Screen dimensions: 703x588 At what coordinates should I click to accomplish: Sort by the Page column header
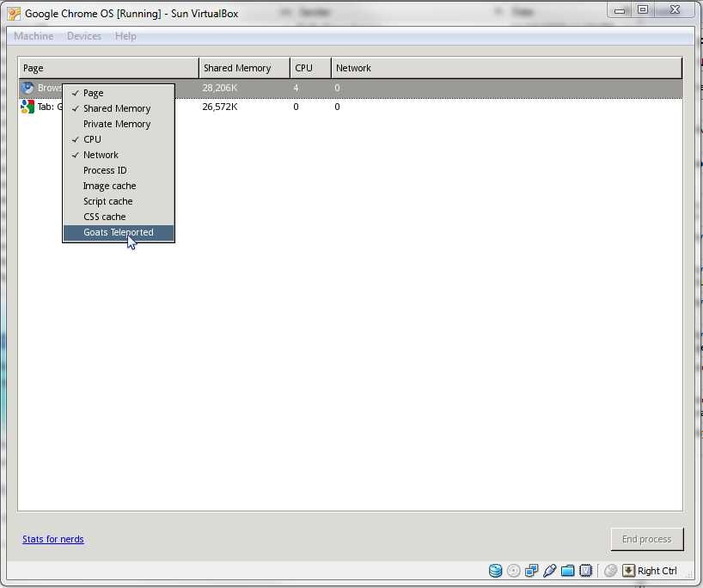click(108, 68)
